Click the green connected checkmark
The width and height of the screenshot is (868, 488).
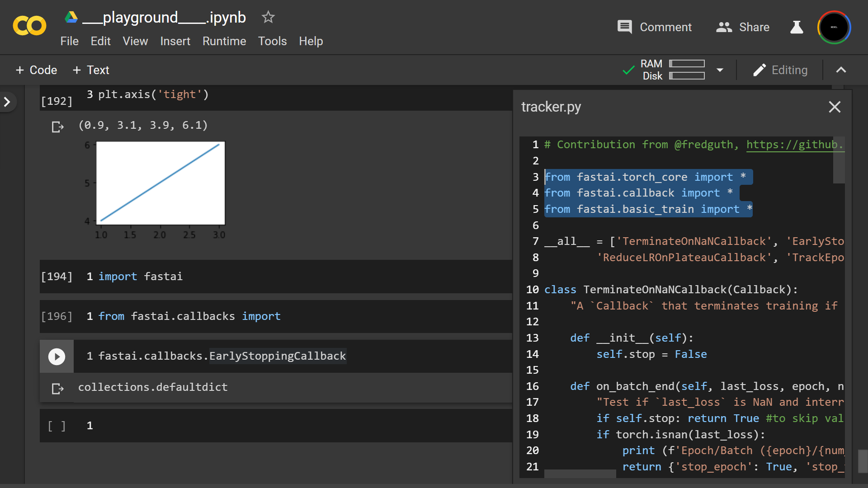click(628, 70)
